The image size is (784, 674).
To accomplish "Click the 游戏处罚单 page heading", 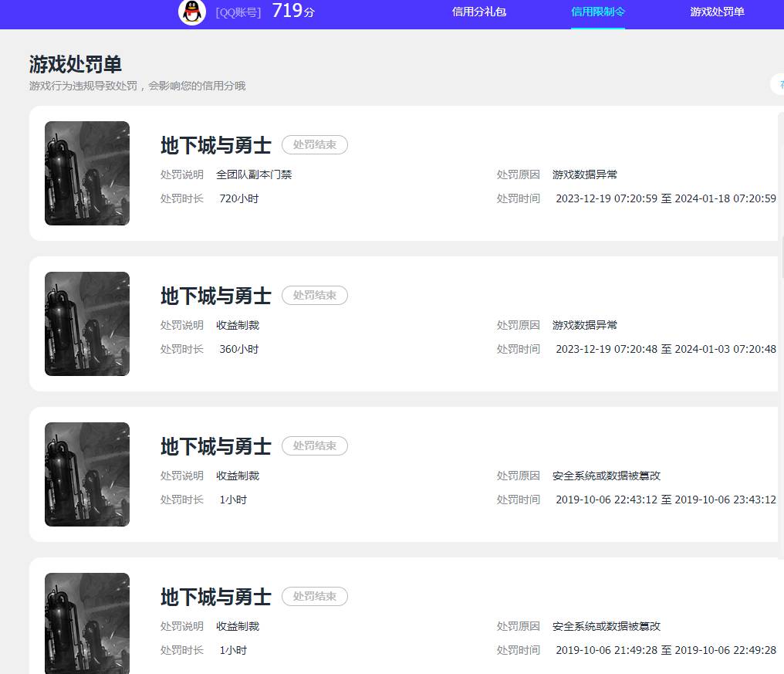I will [x=75, y=65].
